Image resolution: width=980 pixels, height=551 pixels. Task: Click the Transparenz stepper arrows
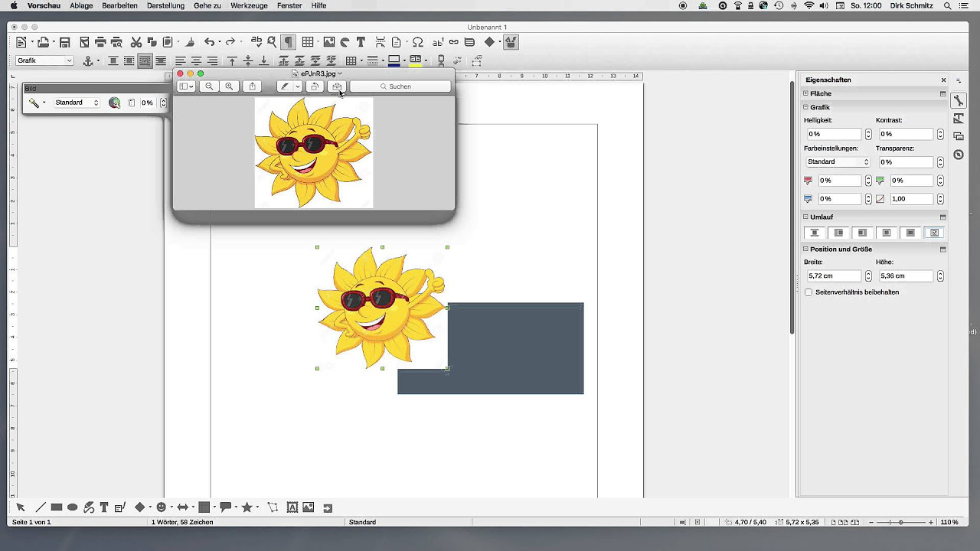[x=940, y=162]
